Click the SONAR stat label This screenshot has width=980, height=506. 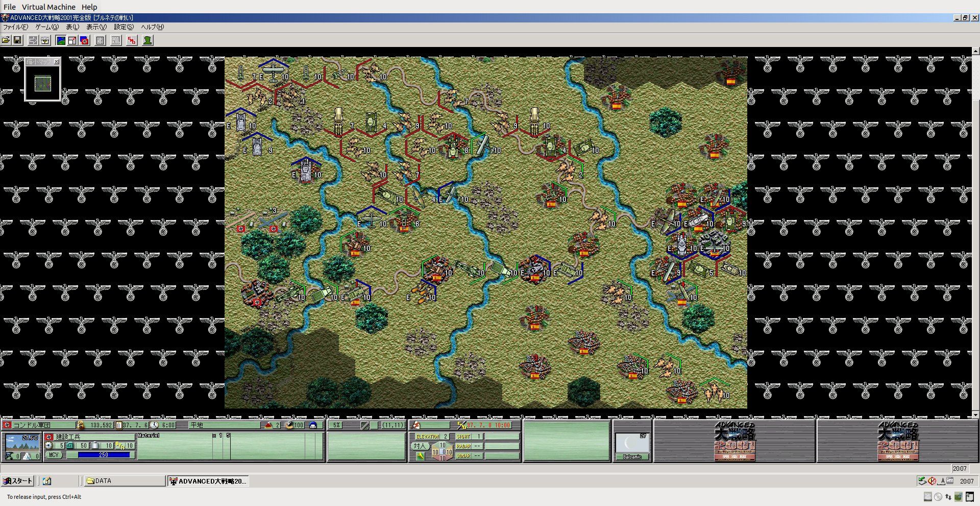click(463, 456)
